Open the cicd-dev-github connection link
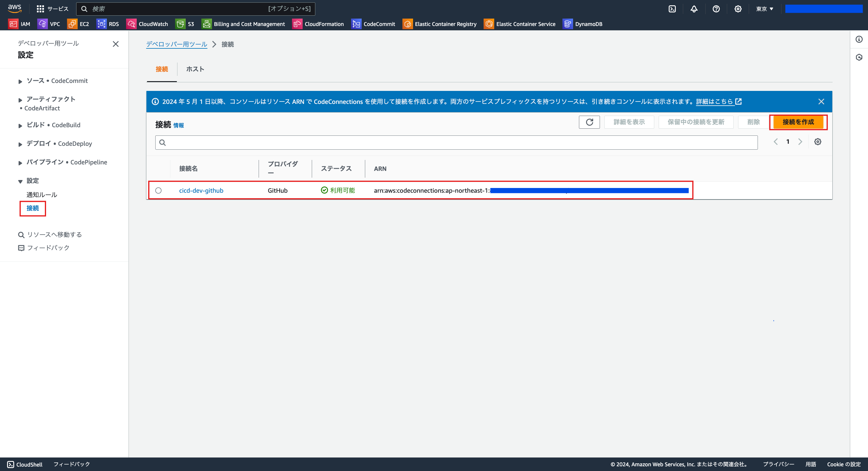The image size is (868, 471). pyautogui.click(x=201, y=190)
